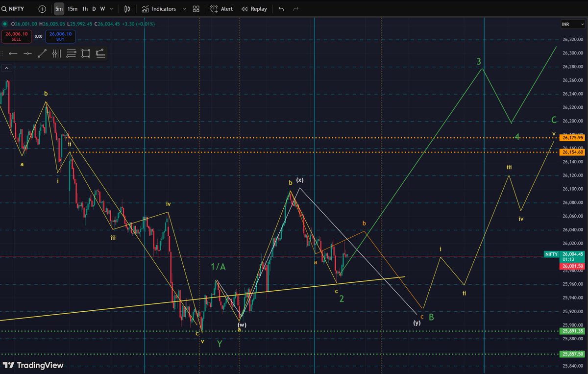Switch to the 15m timeframe
This screenshot has height=374, width=588.
[x=72, y=9]
